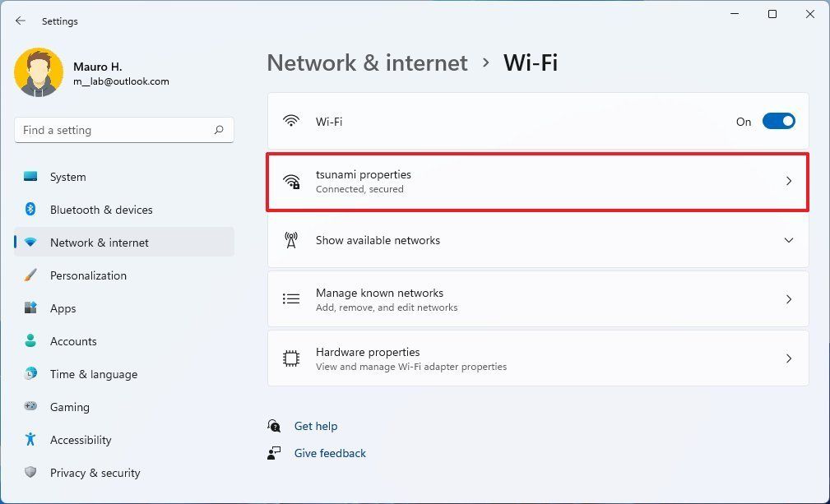
Task: Click the Give feedback link
Action: coord(330,453)
